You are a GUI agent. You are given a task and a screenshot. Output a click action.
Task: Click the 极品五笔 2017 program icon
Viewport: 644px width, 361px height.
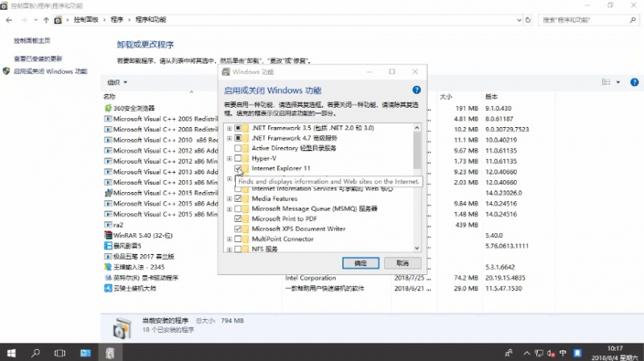click(x=108, y=256)
